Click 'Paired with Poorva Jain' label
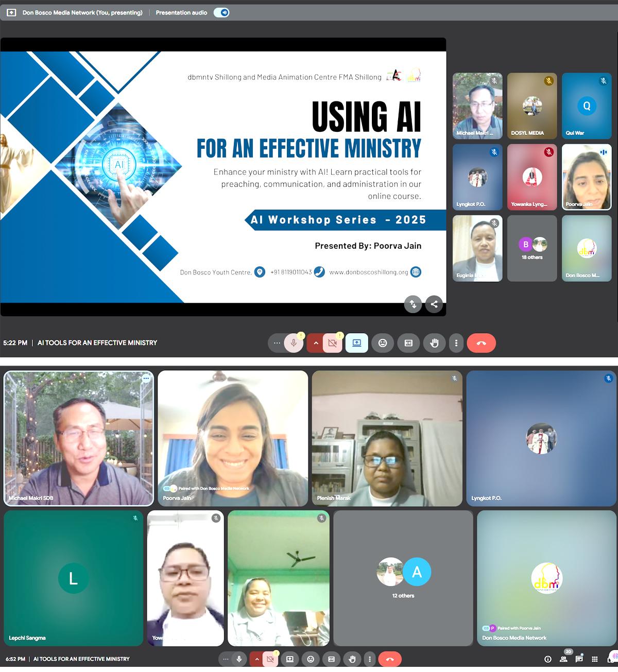The height and width of the screenshot is (672, 618). click(x=519, y=628)
